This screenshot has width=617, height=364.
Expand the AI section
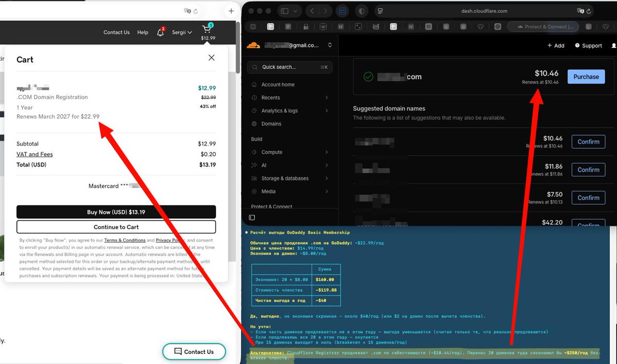[x=288, y=165]
